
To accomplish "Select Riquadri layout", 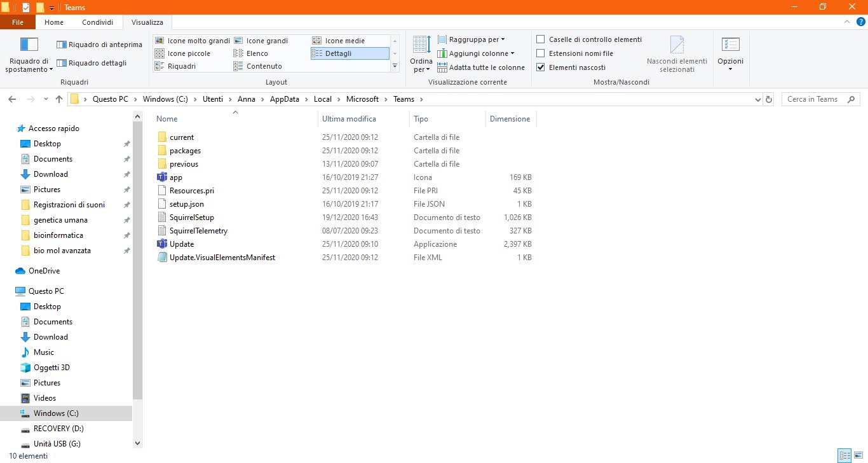I will (175, 66).
